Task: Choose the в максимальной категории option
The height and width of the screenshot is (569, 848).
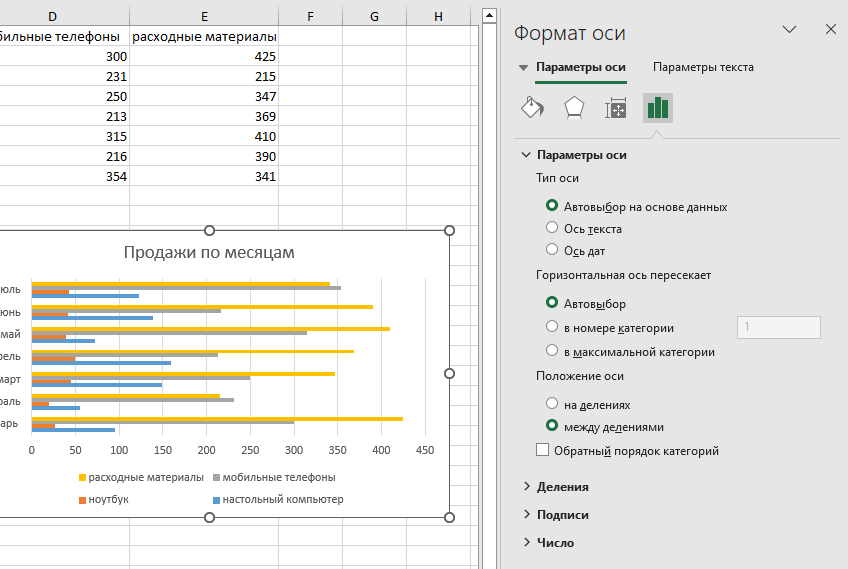Action: 552,351
